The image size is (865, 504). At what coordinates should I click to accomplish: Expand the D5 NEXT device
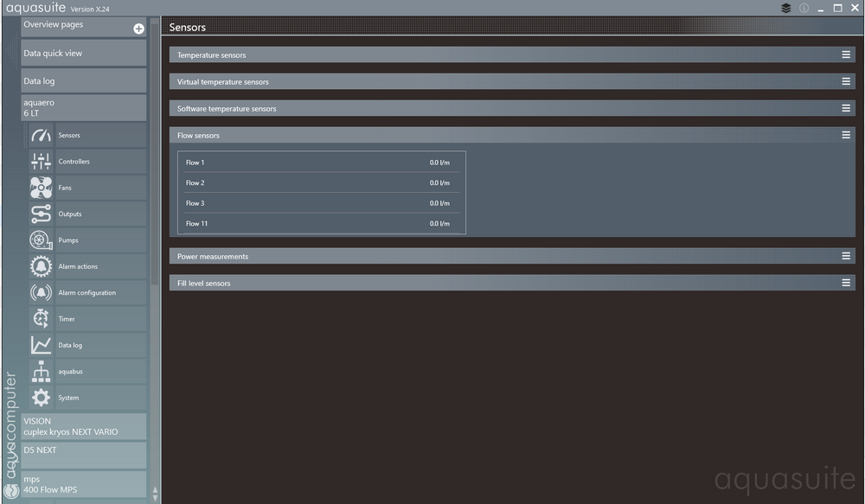[x=83, y=456]
